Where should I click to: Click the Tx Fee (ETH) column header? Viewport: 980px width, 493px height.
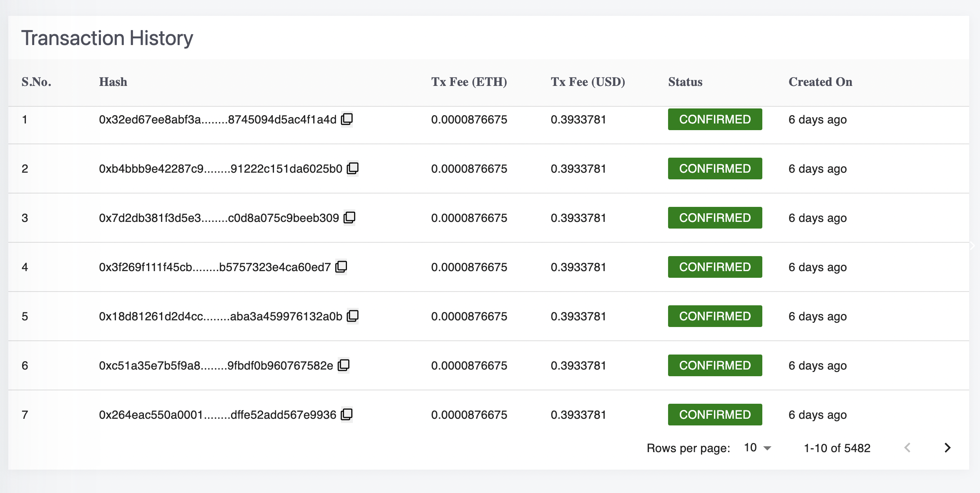pos(469,82)
